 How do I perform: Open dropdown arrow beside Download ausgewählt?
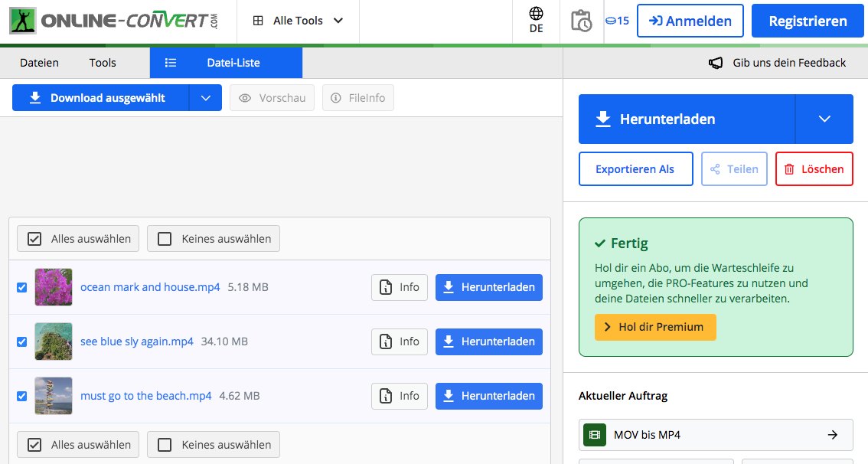point(205,98)
